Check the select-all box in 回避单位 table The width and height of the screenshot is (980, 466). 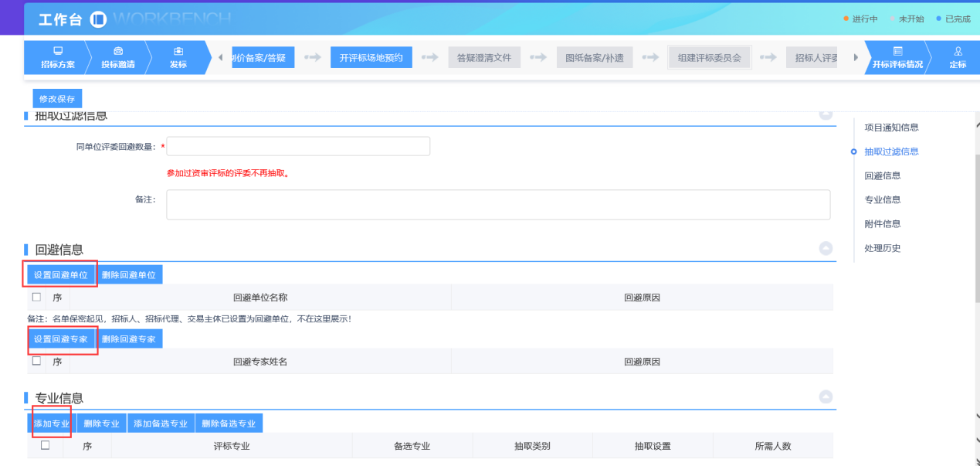[x=36, y=298]
